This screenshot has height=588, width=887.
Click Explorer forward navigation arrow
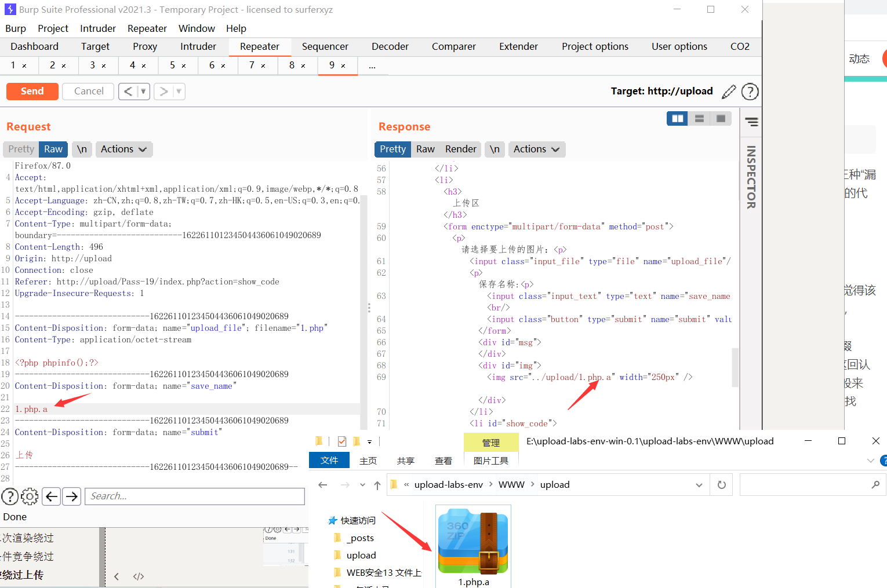pyautogui.click(x=345, y=485)
